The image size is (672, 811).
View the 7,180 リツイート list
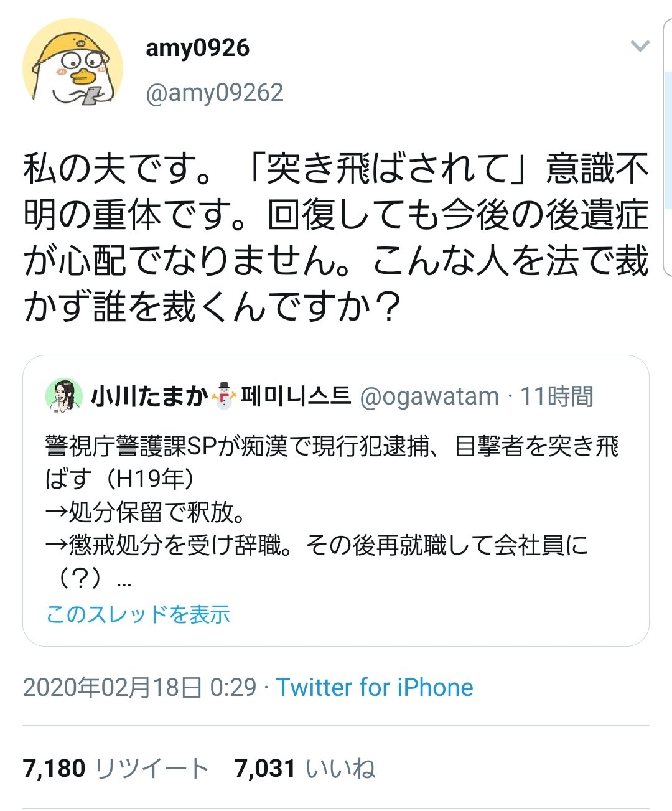point(116,768)
